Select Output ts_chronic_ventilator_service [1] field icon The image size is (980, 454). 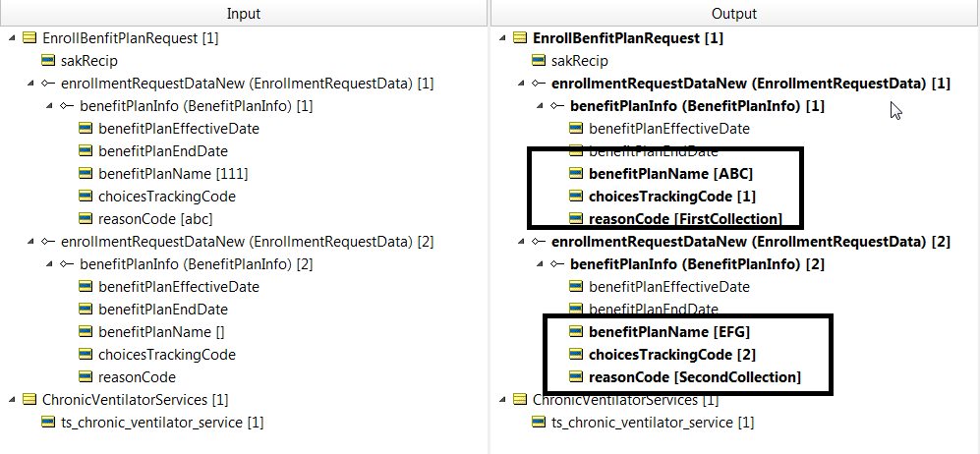(x=539, y=423)
